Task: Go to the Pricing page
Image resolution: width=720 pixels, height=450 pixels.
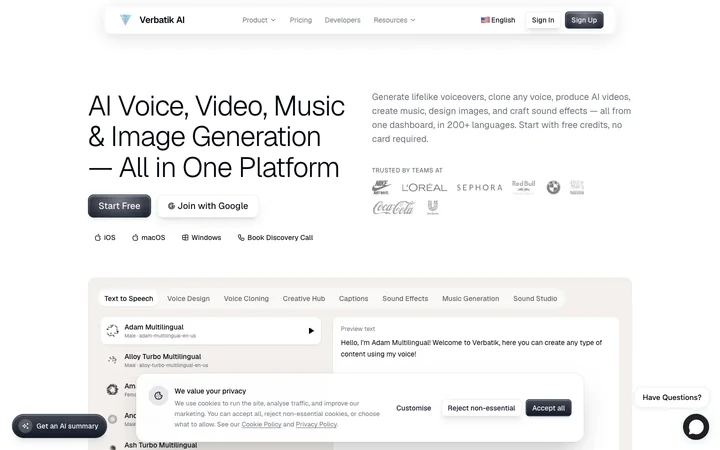Action: coord(301,20)
